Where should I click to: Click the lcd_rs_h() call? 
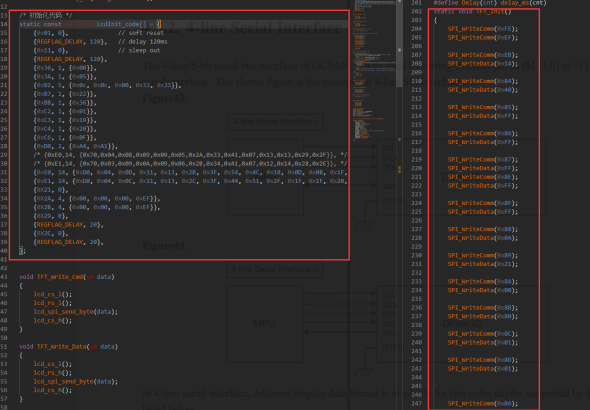point(53,372)
